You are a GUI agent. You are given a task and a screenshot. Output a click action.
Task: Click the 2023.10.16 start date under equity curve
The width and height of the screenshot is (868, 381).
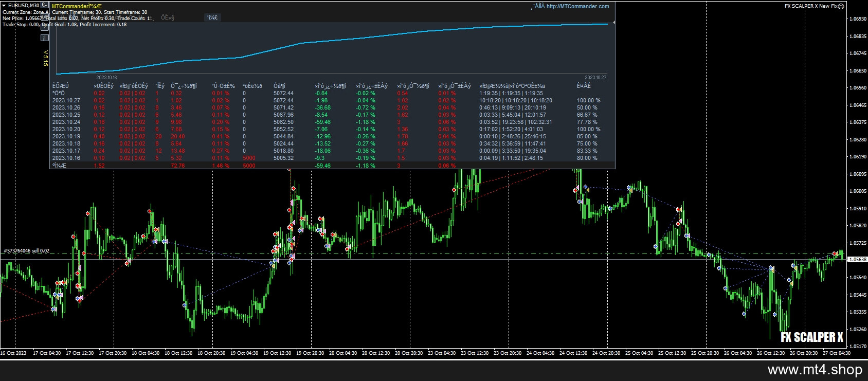(106, 78)
